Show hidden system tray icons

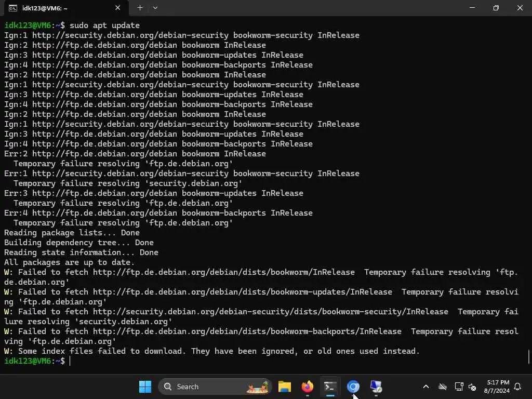426,387
